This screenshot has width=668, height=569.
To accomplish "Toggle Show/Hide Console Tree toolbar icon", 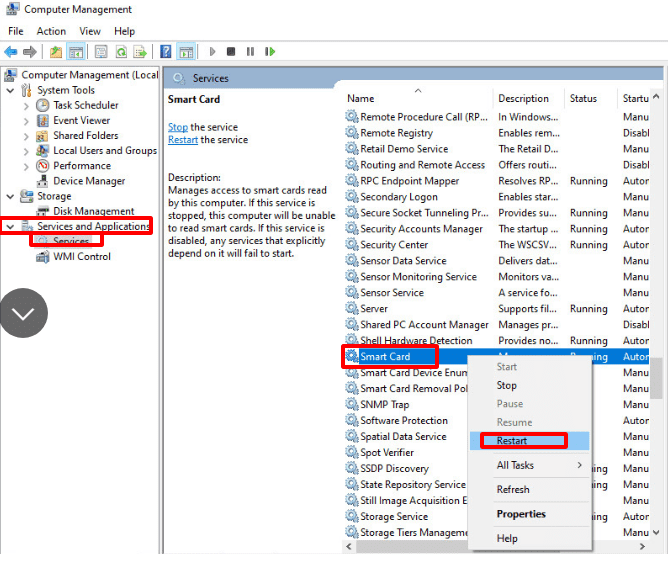I will coord(76,52).
